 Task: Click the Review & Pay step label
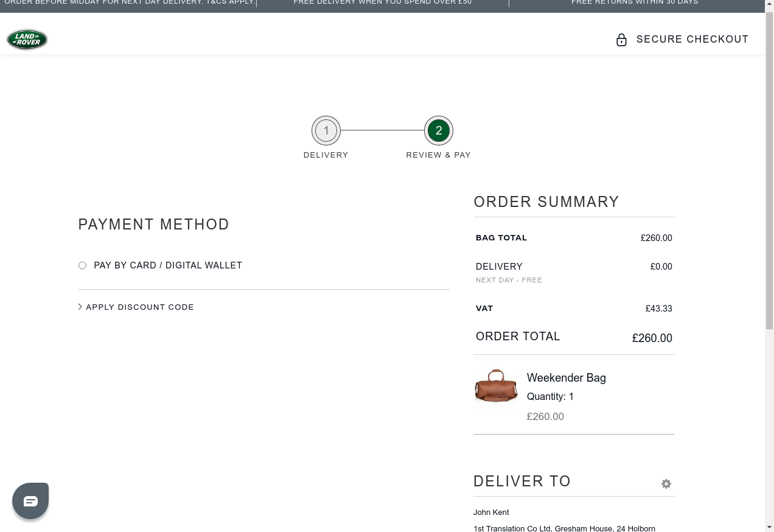[439, 155]
